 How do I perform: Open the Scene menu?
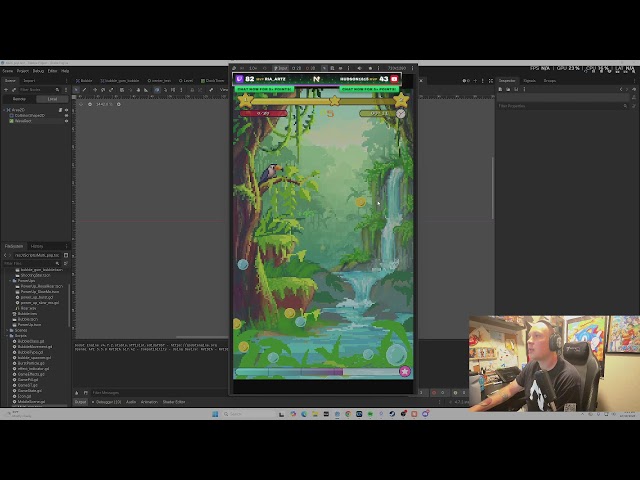click(x=8, y=71)
